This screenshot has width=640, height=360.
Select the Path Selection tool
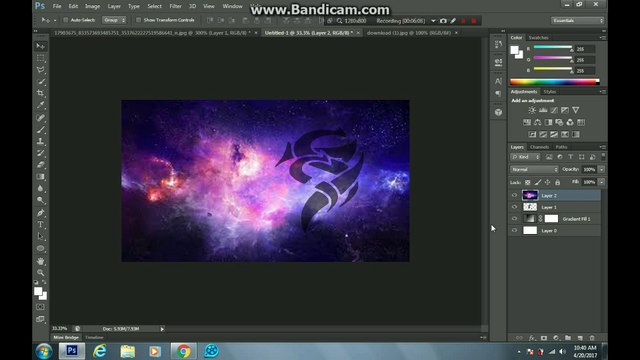pyautogui.click(x=41, y=237)
